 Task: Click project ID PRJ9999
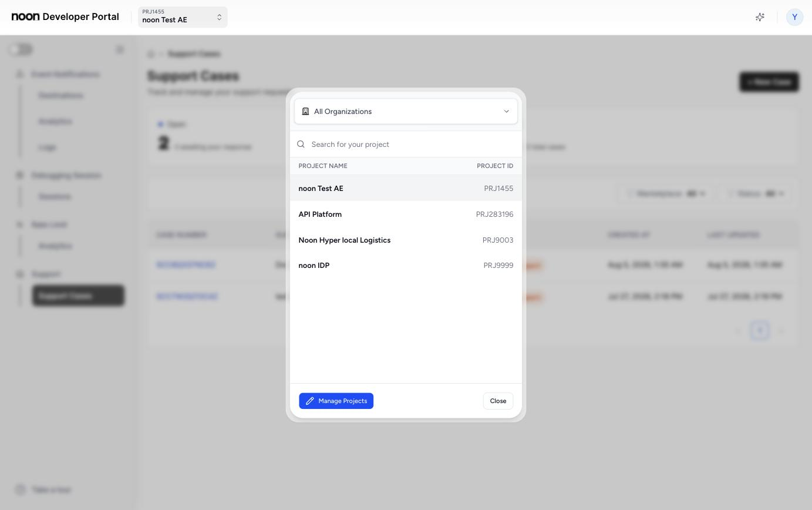pyautogui.click(x=498, y=266)
